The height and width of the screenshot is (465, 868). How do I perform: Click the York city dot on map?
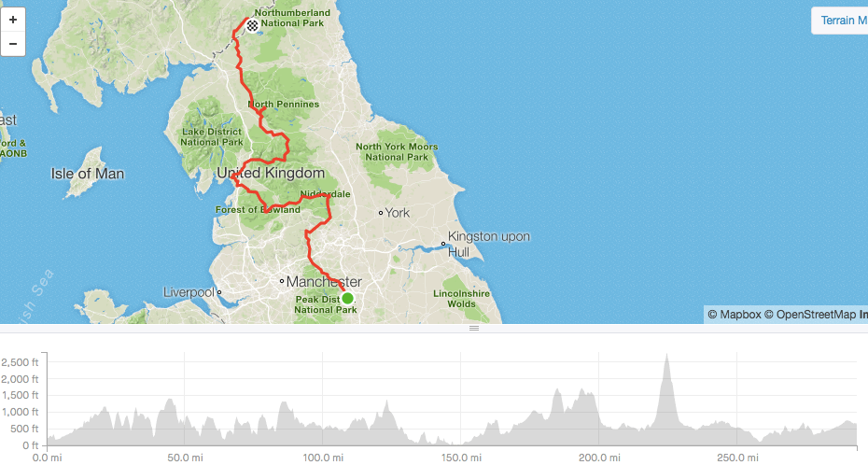tap(381, 213)
